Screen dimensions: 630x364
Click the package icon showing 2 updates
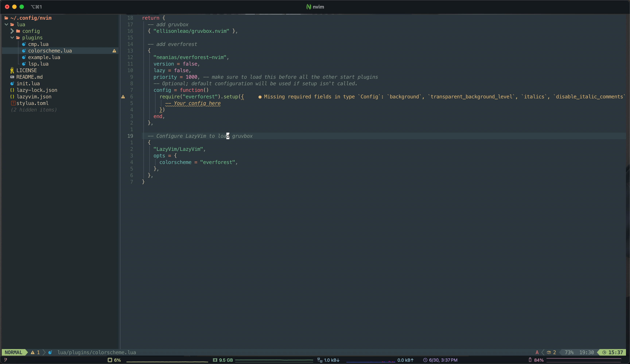click(x=549, y=352)
